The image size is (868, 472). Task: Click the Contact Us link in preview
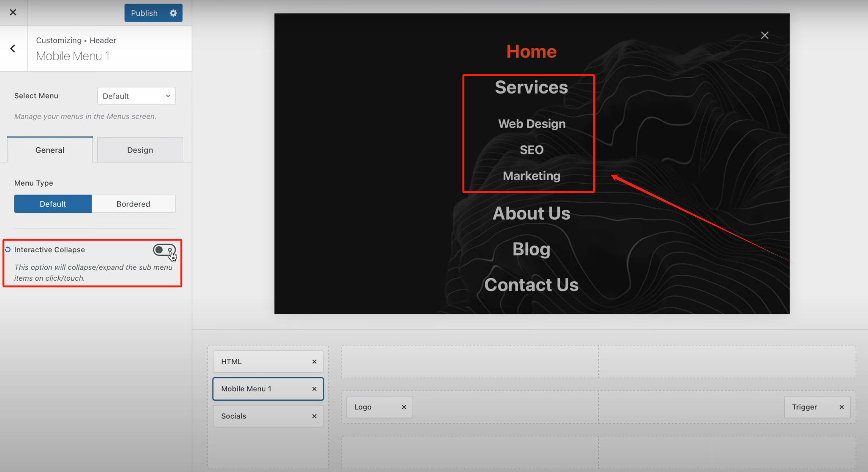[x=531, y=285]
